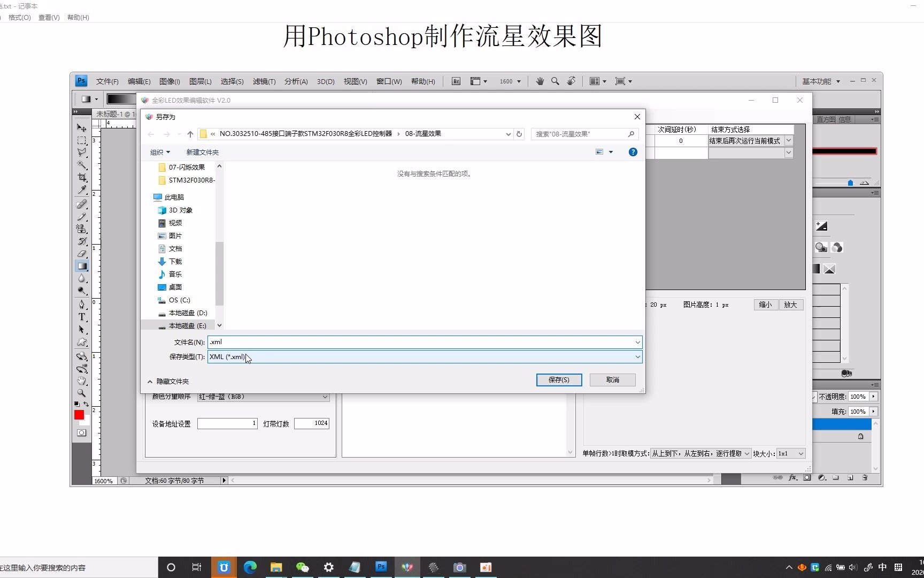The height and width of the screenshot is (578, 924).
Task: Open the 块大小 1x1 dropdown
Action: click(x=791, y=453)
